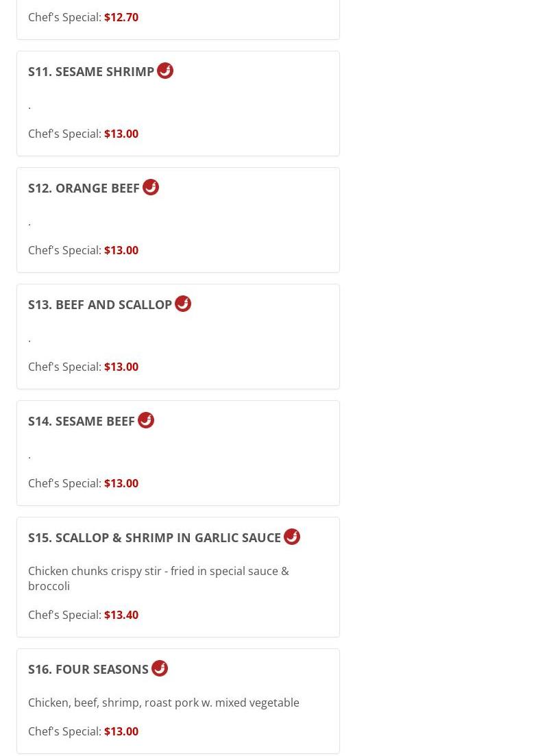Click spicy chili icon beside Four Seasons
Screen dimensions: 538x756
160,668
